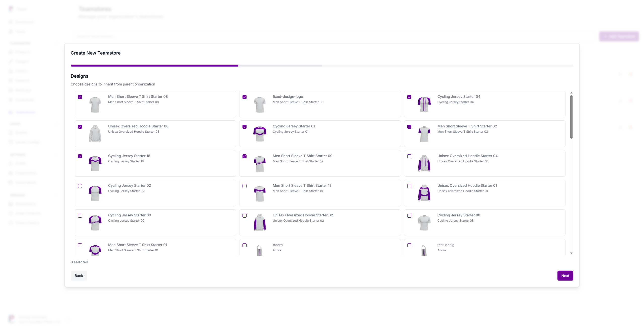Select the Unisex Oversized Hoodie Starter 02 card
644x330 pixels.
pos(320,222)
